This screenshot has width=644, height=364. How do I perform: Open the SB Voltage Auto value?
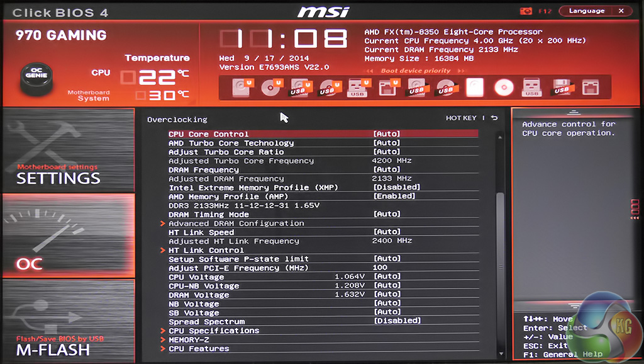point(387,312)
